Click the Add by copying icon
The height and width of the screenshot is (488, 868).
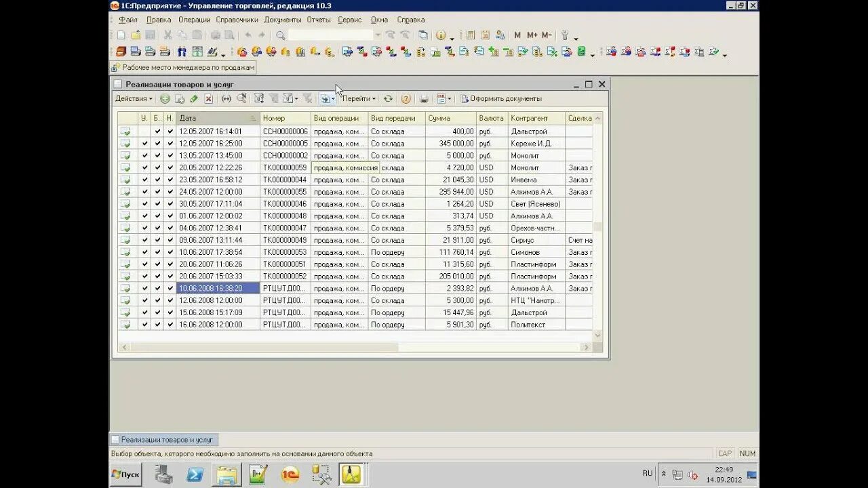(x=180, y=99)
